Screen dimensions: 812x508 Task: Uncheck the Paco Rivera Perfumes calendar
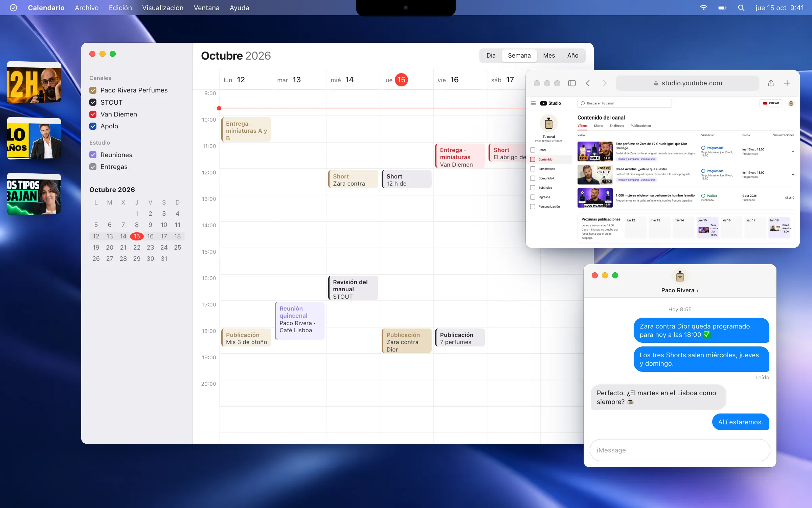tap(93, 90)
